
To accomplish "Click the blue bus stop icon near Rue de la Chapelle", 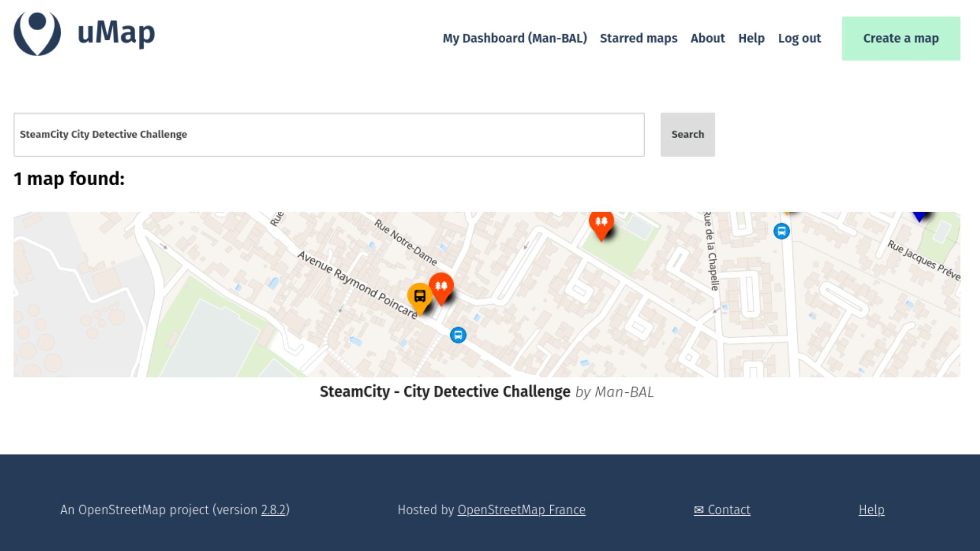I will coord(781,231).
